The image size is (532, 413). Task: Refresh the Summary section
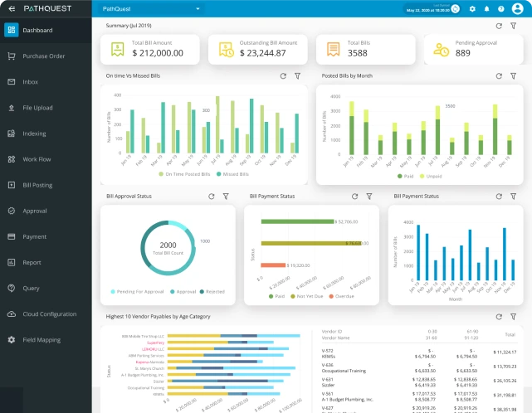point(498,26)
